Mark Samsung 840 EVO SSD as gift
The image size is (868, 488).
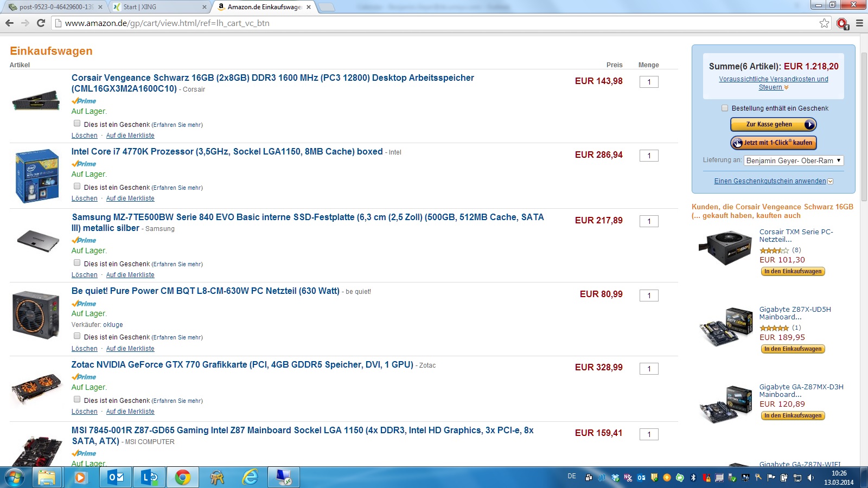[x=77, y=263]
